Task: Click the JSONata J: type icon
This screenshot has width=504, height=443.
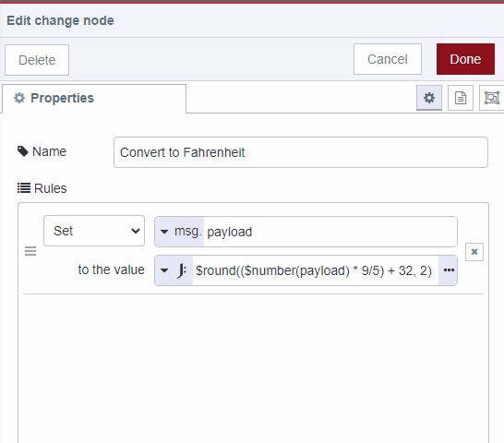Action: (182, 270)
